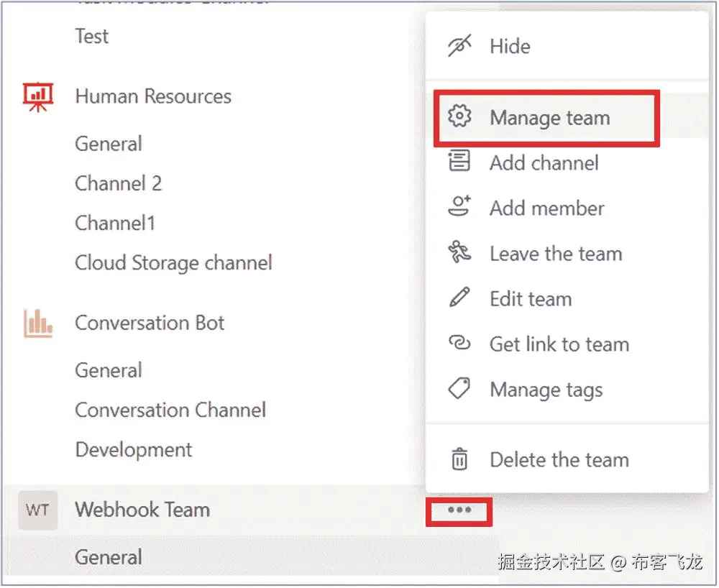
Task: Open the Cloud Storage channel
Action: tap(173, 262)
